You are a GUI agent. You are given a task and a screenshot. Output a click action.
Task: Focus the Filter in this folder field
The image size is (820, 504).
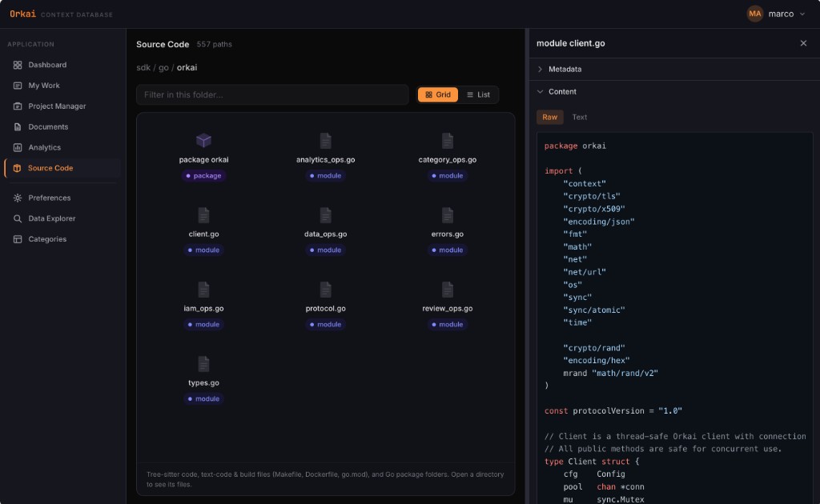point(272,94)
